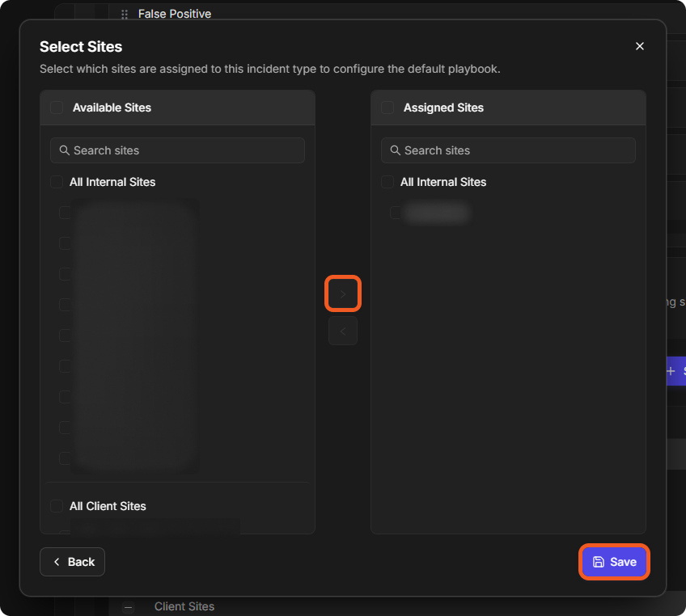Click the Select Sites heading
This screenshot has height=616, width=686.
pyautogui.click(x=81, y=47)
